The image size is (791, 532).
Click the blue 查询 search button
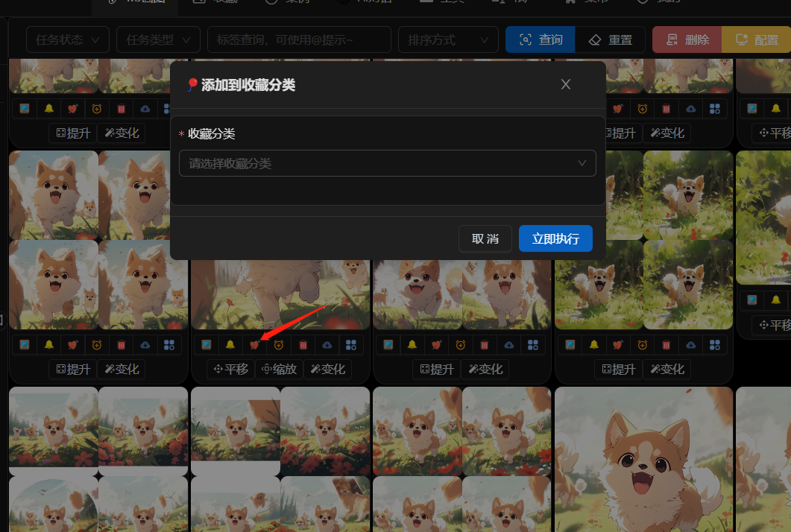pos(540,39)
